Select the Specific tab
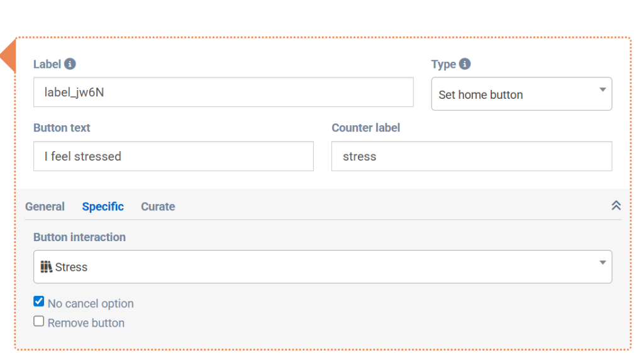 [x=103, y=207]
